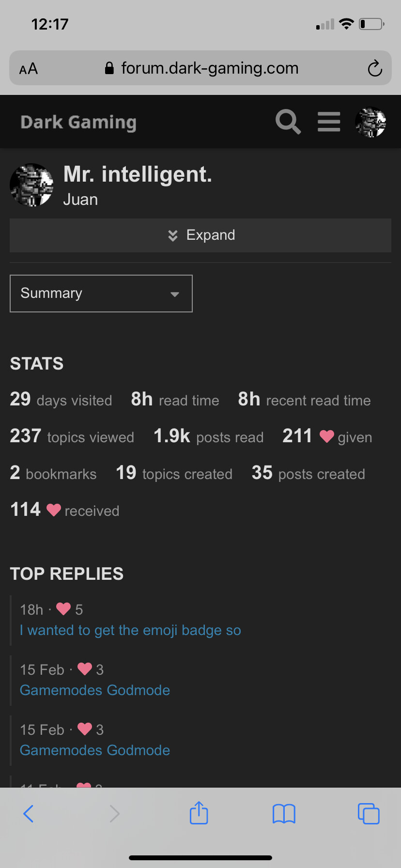Screen dimensions: 401x868
Task: Open the Safari share sheet
Action: pyautogui.click(x=199, y=813)
